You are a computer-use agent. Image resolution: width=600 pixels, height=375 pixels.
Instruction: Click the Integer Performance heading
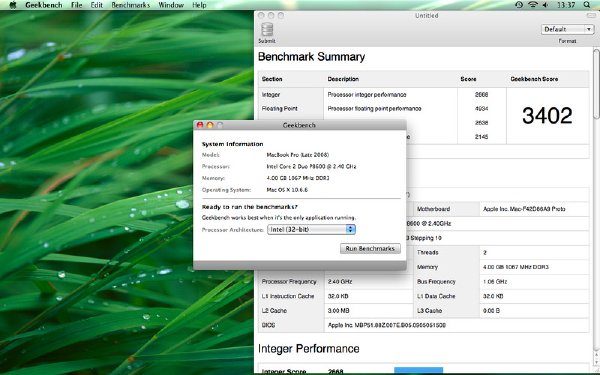(x=308, y=349)
